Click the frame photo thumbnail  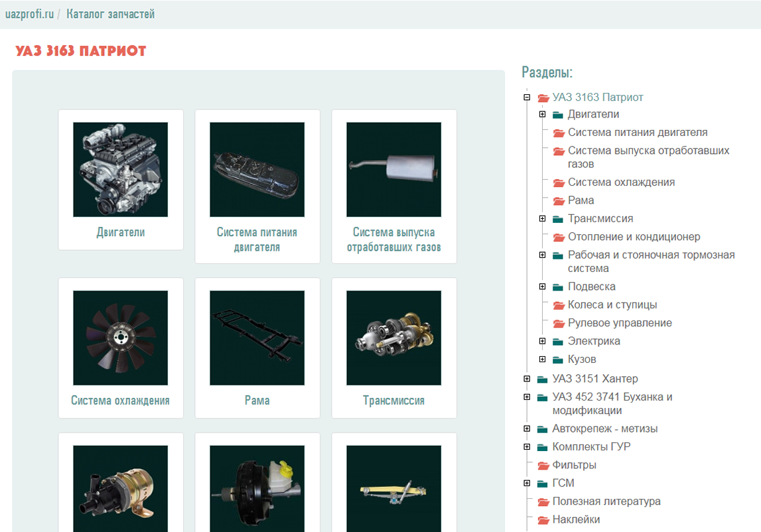click(x=257, y=338)
